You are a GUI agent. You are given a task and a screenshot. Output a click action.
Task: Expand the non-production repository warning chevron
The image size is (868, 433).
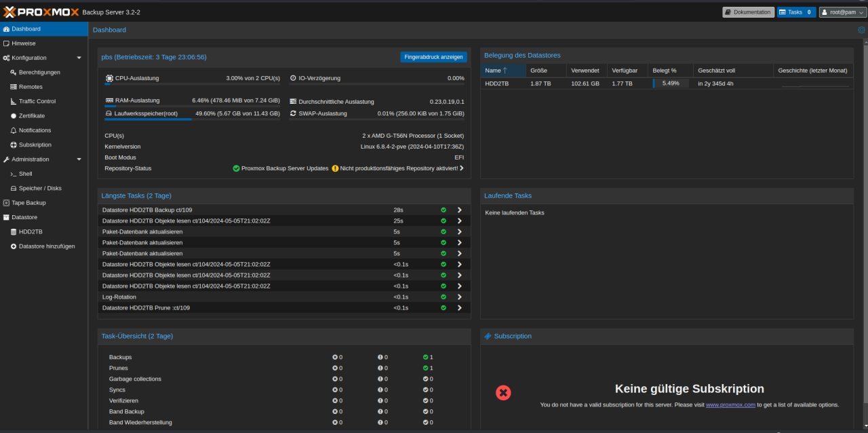(x=462, y=168)
